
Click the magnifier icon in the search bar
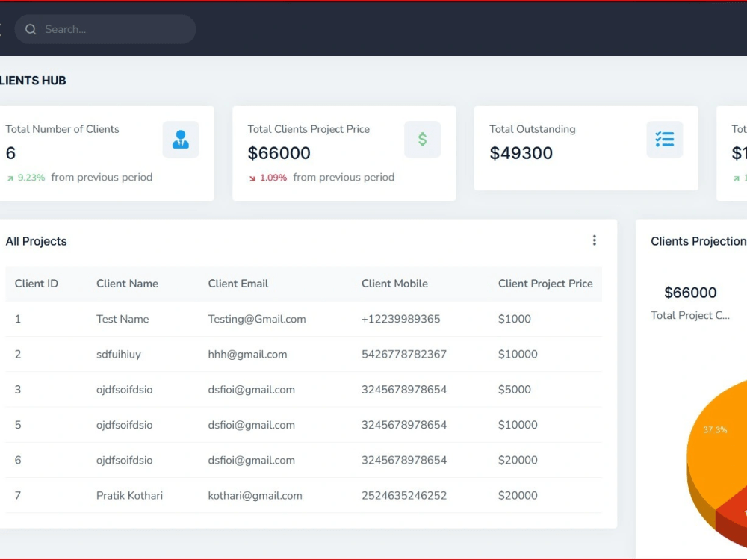(30, 29)
